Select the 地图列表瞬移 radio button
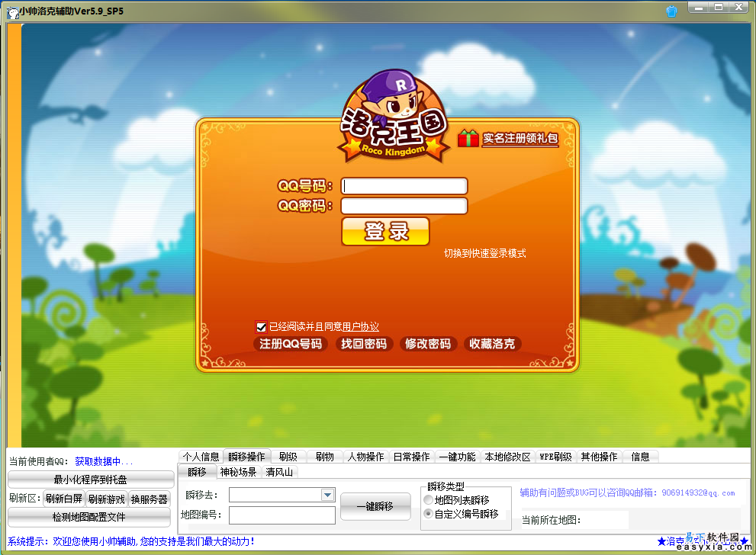This screenshot has height=555, width=756. point(428,500)
